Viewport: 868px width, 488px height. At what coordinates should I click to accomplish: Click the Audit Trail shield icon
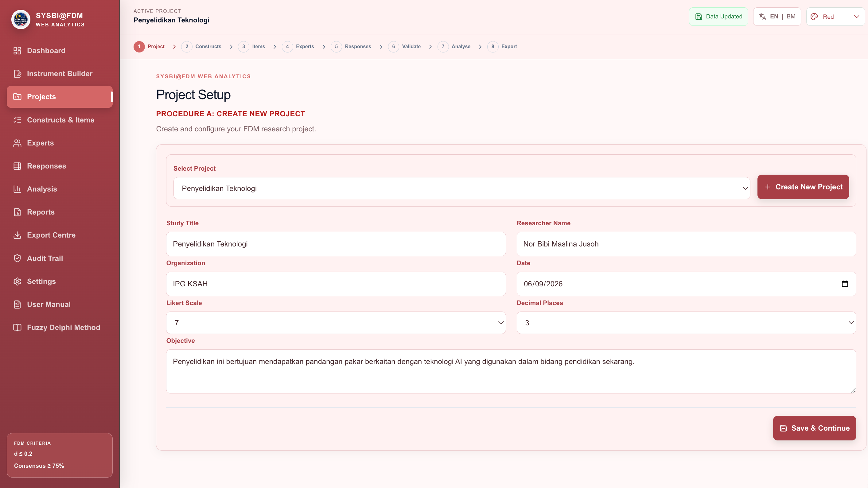pos(17,258)
